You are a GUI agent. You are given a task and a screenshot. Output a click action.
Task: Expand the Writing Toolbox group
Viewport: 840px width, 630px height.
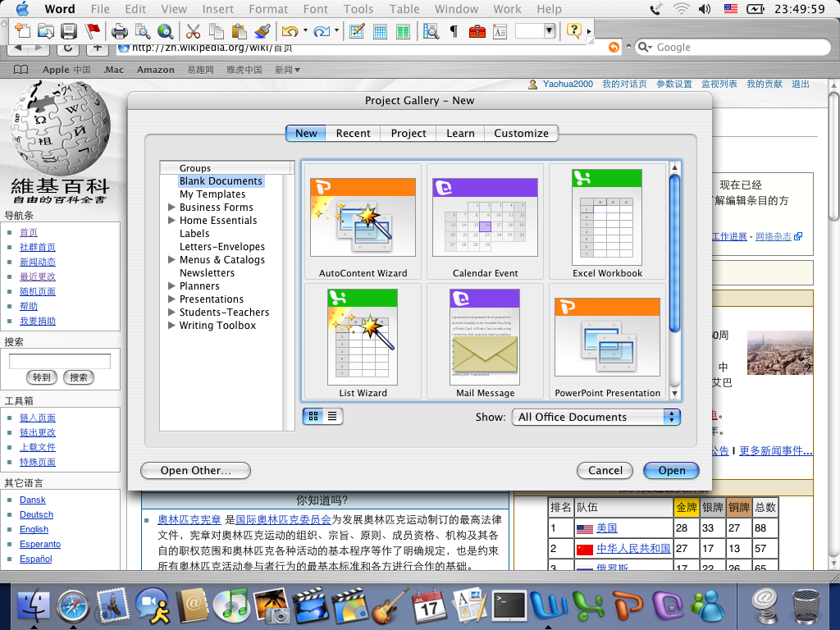pyautogui.click(x=171, y=325)
